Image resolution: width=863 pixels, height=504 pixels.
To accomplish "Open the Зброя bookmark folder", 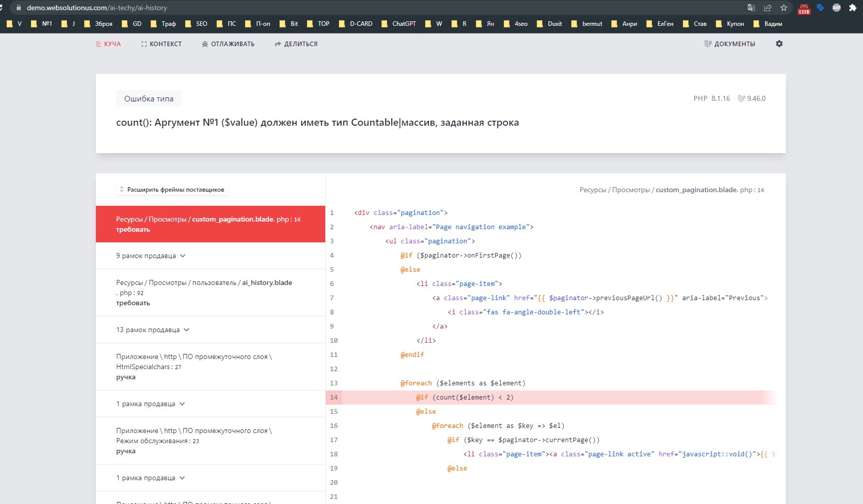I will (98, 24).
